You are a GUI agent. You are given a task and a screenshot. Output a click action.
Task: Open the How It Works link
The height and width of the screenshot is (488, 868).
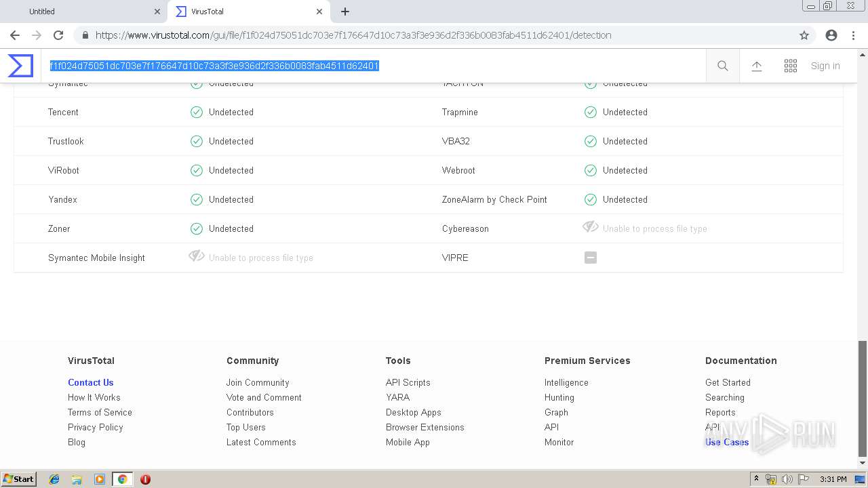(x=94, y=397)
